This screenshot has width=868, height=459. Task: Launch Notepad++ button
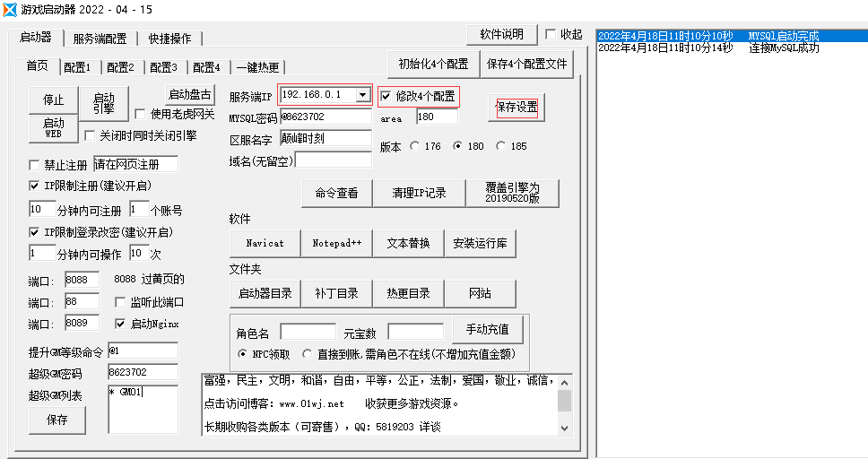point(336,244)
